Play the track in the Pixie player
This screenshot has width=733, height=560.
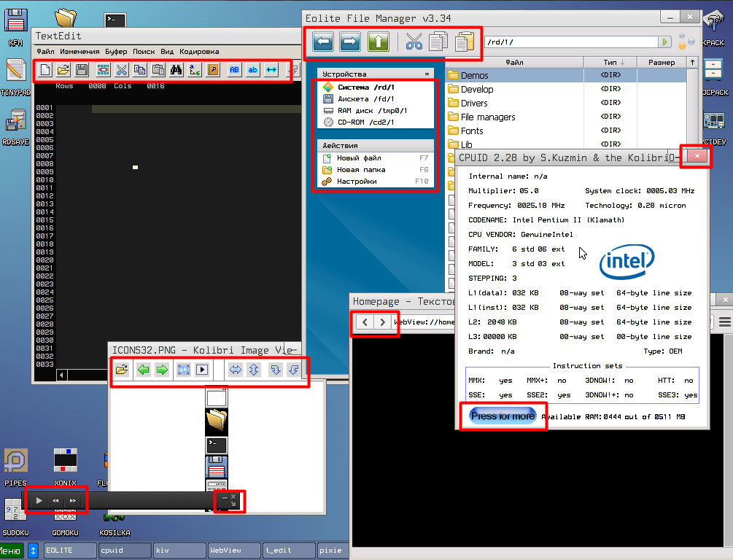pyautogui.click(x=38, y=500)
